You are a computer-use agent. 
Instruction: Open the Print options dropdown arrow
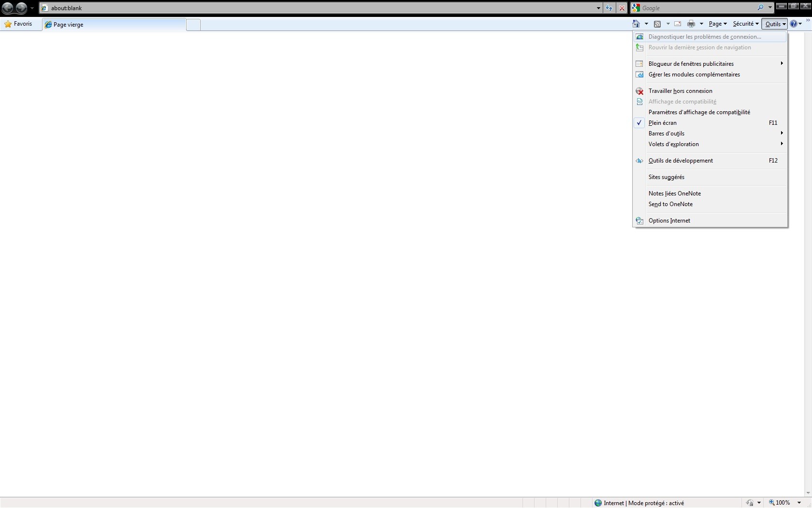[701, 24]
